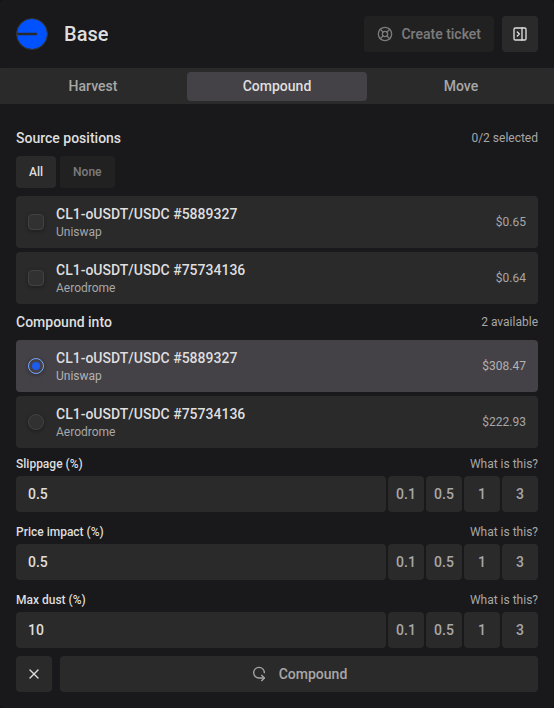Set Slippage preset to 1
The image size is (554, 708).
(x=482, y=494)
